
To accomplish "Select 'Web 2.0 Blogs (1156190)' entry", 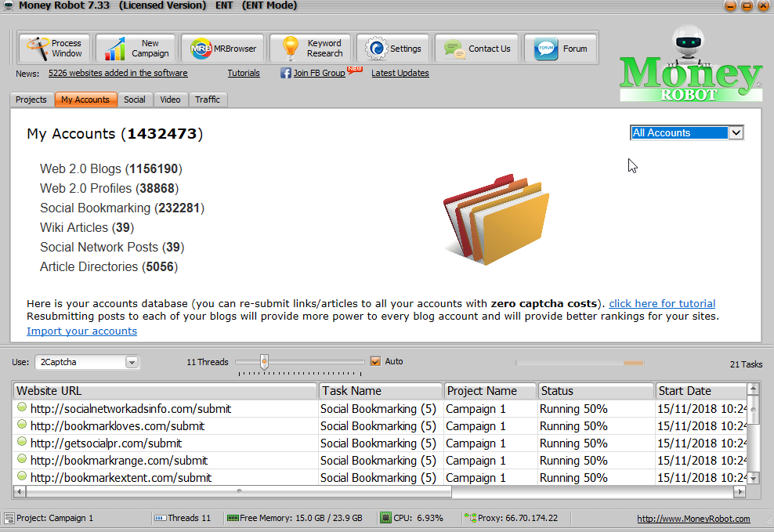I will point(111,168).
